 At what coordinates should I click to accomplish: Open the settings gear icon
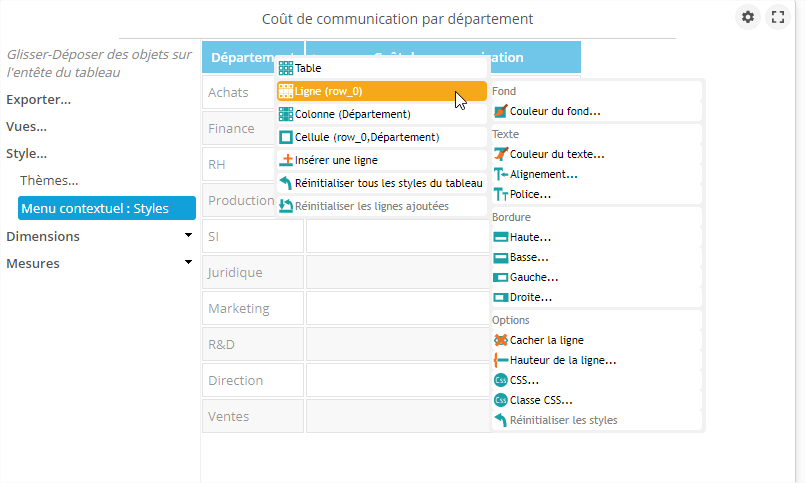tap(748, 17)
